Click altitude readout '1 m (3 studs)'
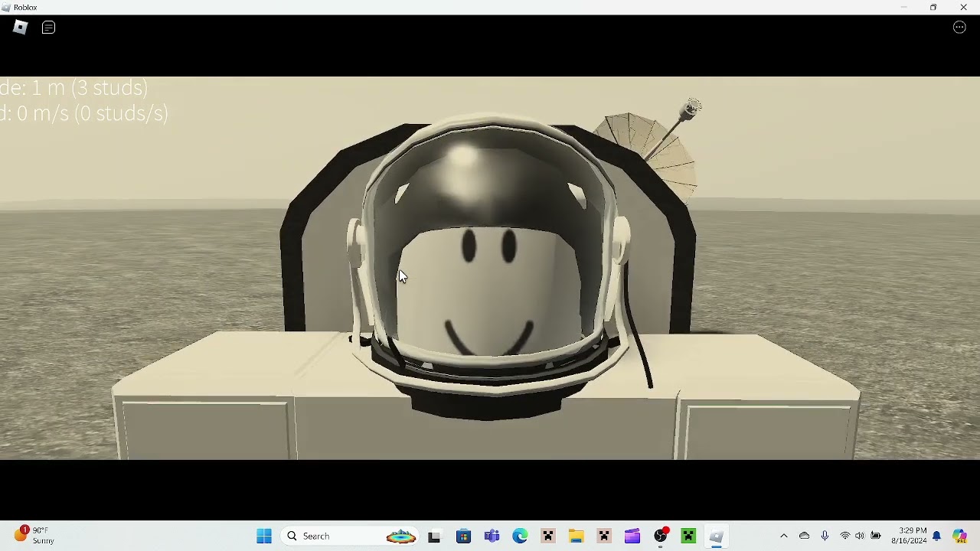980x551 pixels. [90, 88]
